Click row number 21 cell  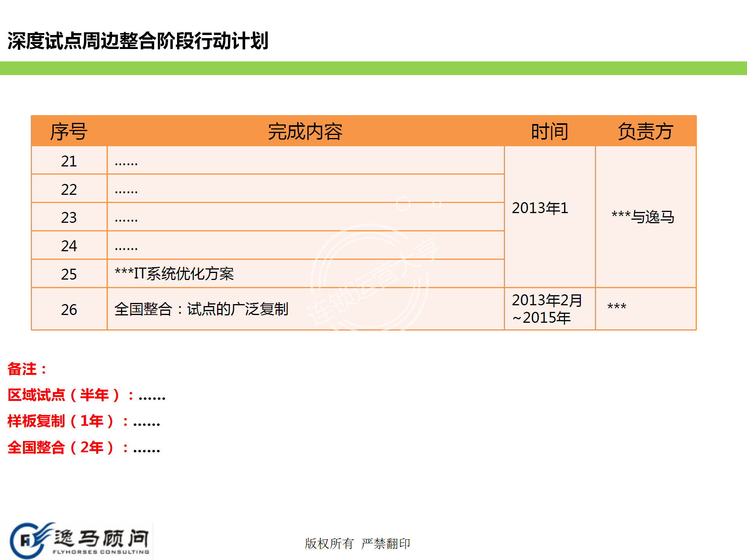pyautogui.click(x=69, y=161)
